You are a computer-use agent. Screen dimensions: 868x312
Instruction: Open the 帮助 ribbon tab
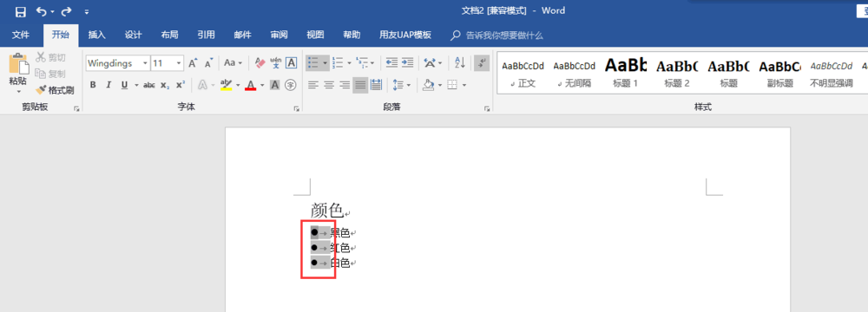pos(352,35)
